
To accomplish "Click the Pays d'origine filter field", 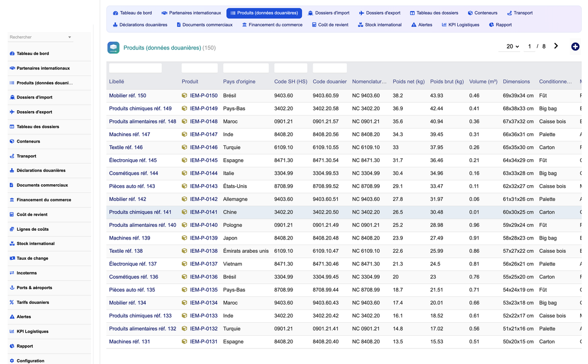I will click(x=246, y=68).
